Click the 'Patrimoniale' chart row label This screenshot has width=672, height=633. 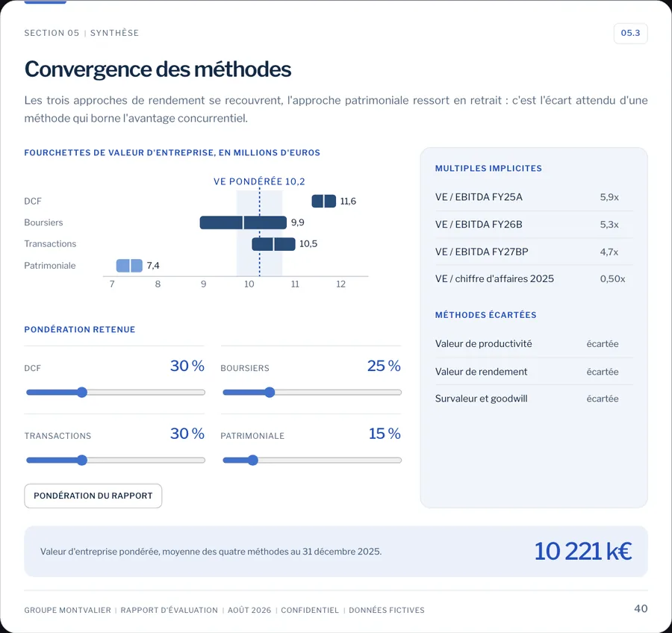[50, 266]
